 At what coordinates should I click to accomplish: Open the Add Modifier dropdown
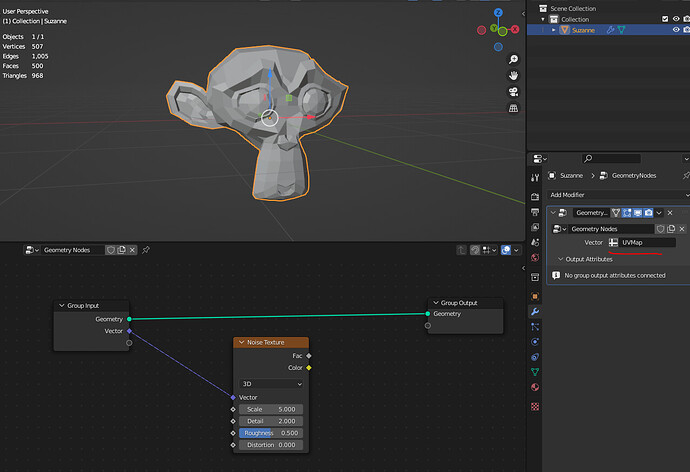coord(618,195)
